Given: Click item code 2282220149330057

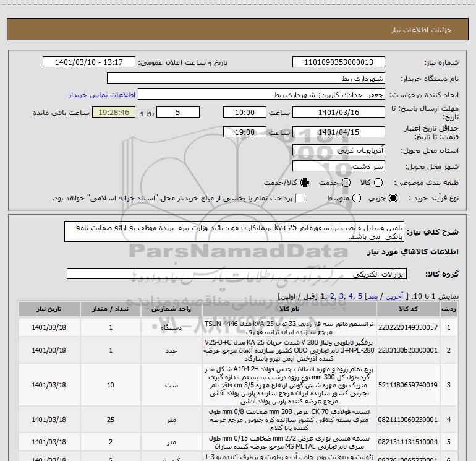Looking at the screenshot, I should [x=408, y=327].
